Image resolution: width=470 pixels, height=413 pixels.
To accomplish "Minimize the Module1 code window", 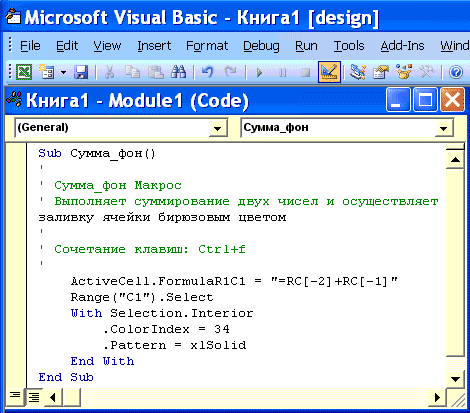I will pyautogui.click(x=398, y=100).
